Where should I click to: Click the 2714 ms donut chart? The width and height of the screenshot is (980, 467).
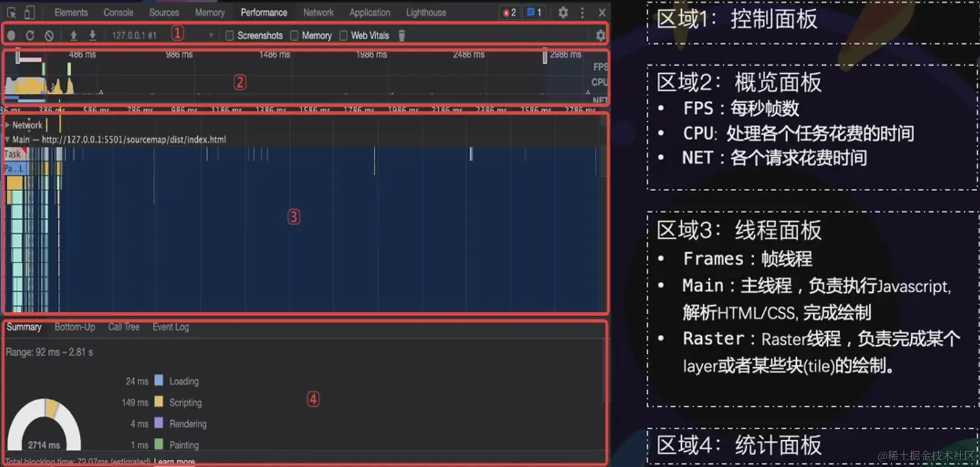pos(44,426)
